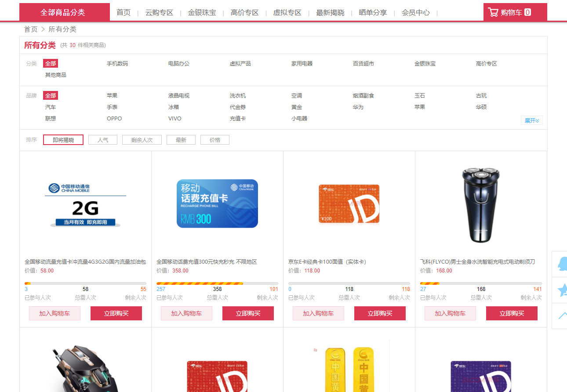Image resolution: width=567 pixels, height=392 pixels.
Task: Sort by 价格
Action: click(x=215, y=140)
